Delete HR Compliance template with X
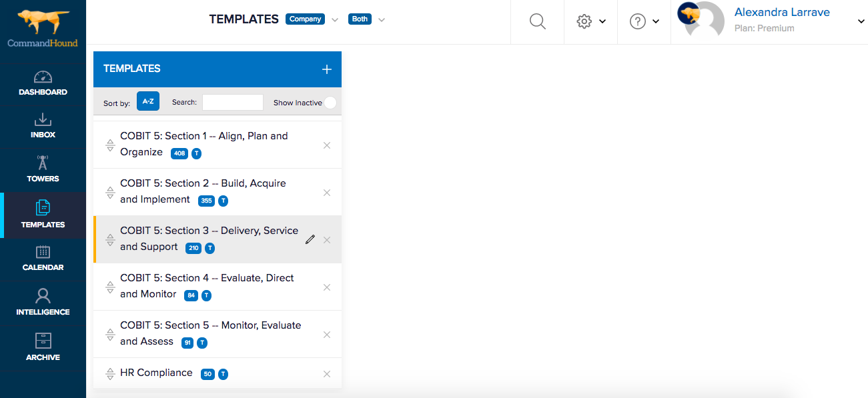868x398 pixels. click(x=327, y=374)
